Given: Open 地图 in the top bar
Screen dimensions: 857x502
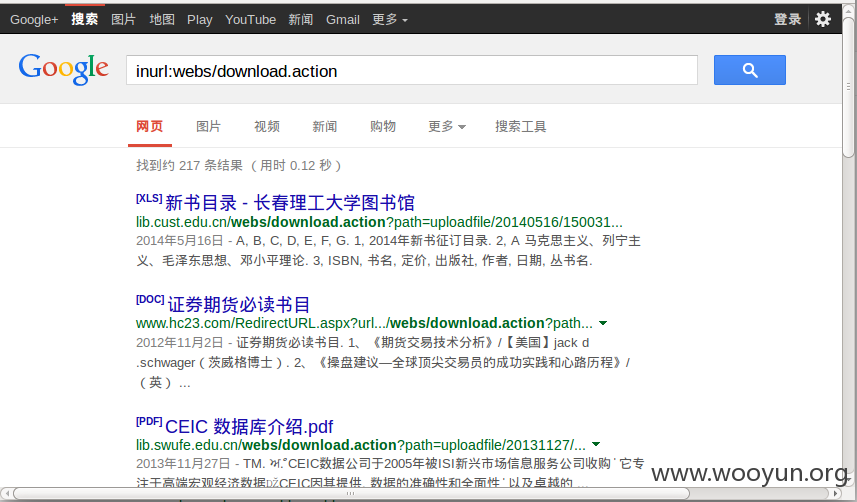Looking at the screenshot, I should pos(162,20).
